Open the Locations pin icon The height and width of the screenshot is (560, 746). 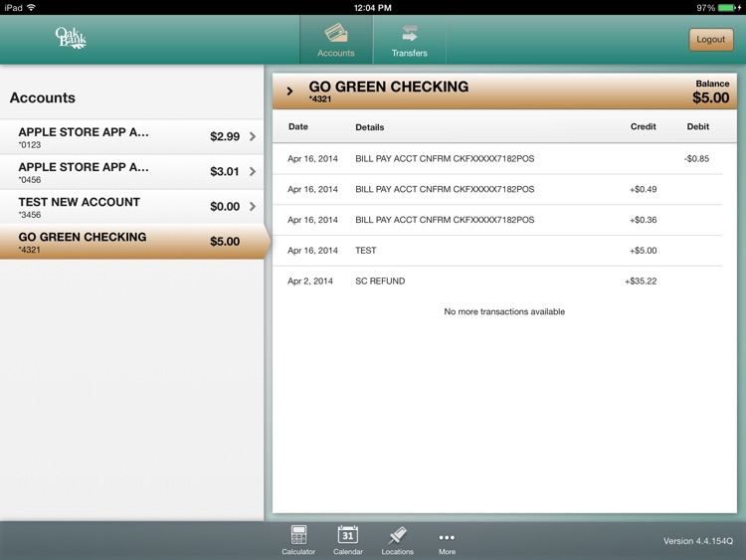(397, 535)
